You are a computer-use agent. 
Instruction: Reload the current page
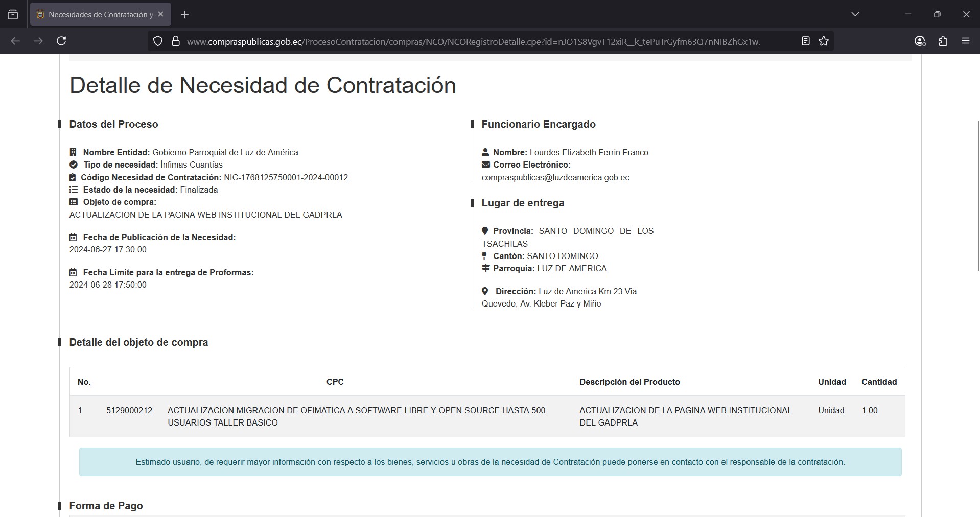pyautogui.click(x=61, y=41)
